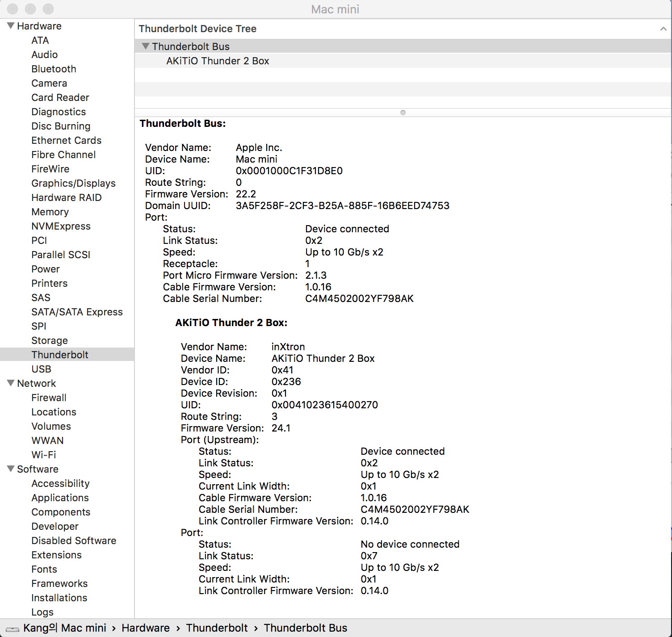The height and width of the screenshot is (637, 672).
Task: Open Developer under Software
Action: [55, 526]
